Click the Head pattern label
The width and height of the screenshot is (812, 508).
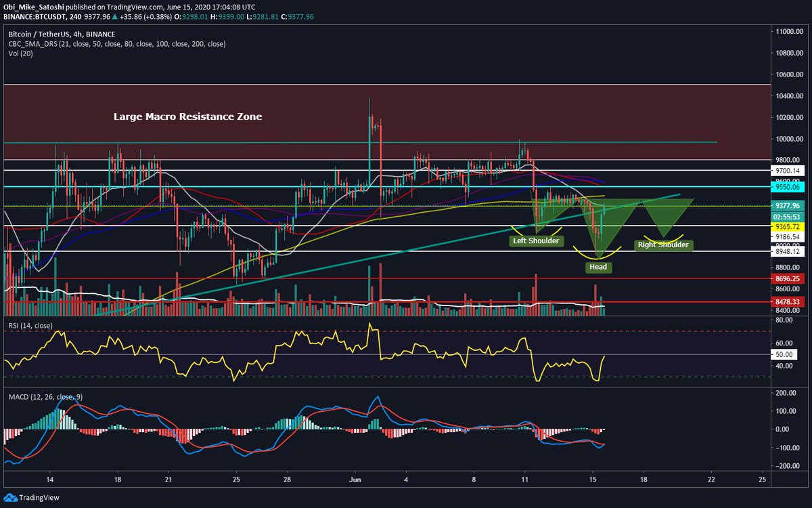pos(598,268)
